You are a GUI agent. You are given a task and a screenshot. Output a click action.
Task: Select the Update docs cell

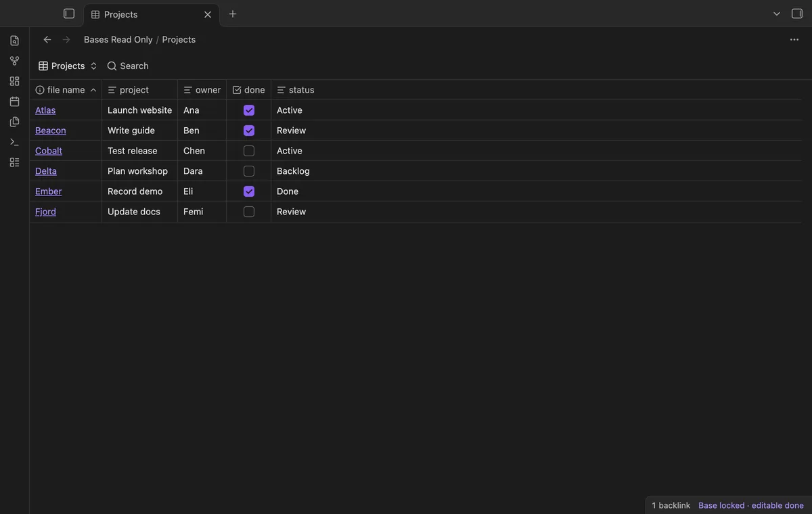click(139, 212)
